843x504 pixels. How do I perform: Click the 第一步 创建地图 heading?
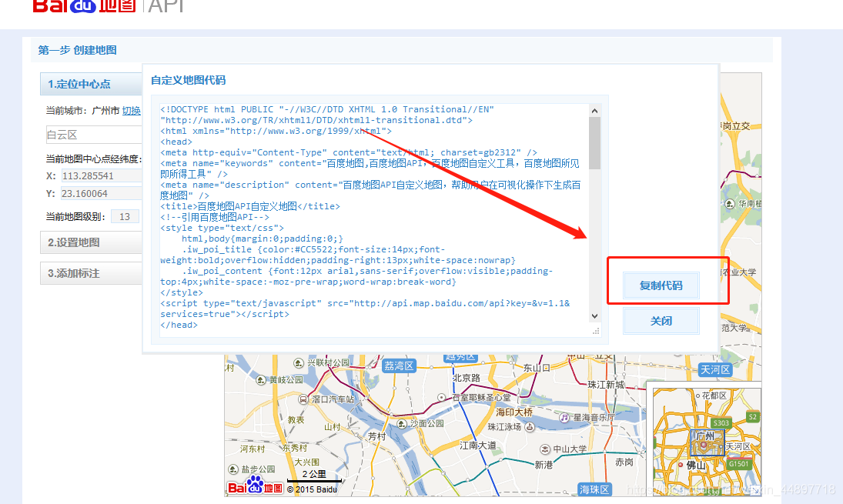78,50
